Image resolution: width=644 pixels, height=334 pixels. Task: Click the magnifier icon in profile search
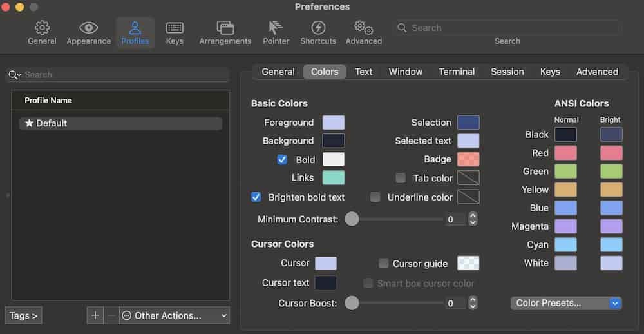pos(14,74)
